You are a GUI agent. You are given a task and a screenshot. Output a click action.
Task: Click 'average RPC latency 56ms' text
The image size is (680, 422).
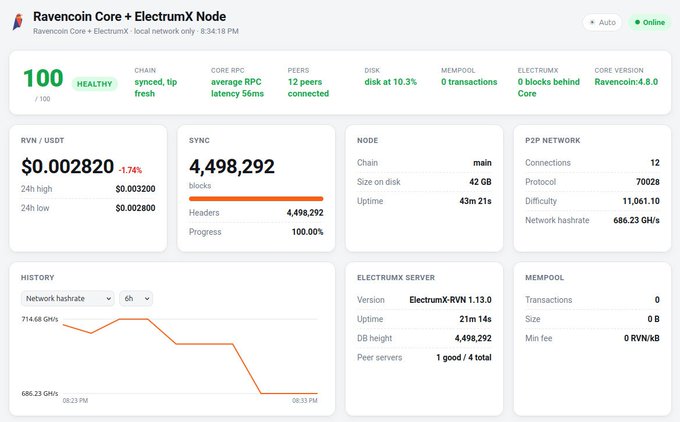click(x=237, y=88)
